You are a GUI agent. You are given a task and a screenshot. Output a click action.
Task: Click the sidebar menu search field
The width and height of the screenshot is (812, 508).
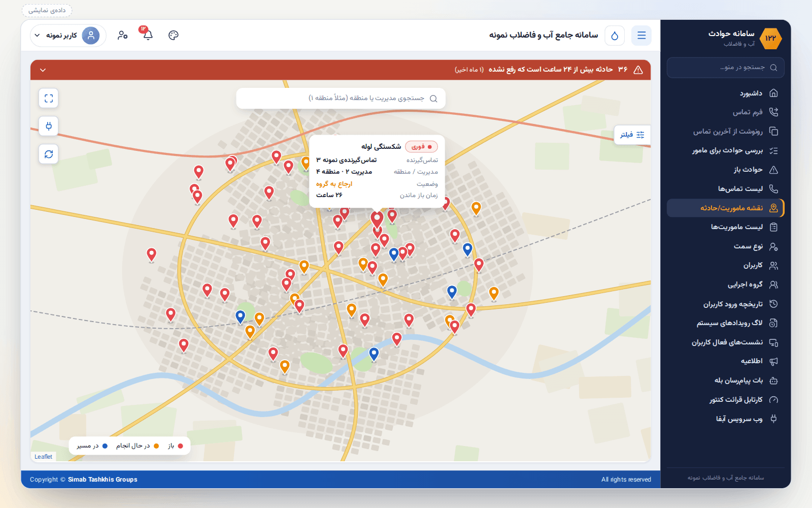coord(725,68)
